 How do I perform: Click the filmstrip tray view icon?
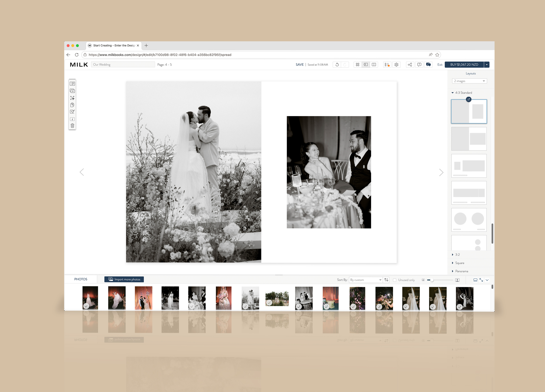(x=475, y=280)
